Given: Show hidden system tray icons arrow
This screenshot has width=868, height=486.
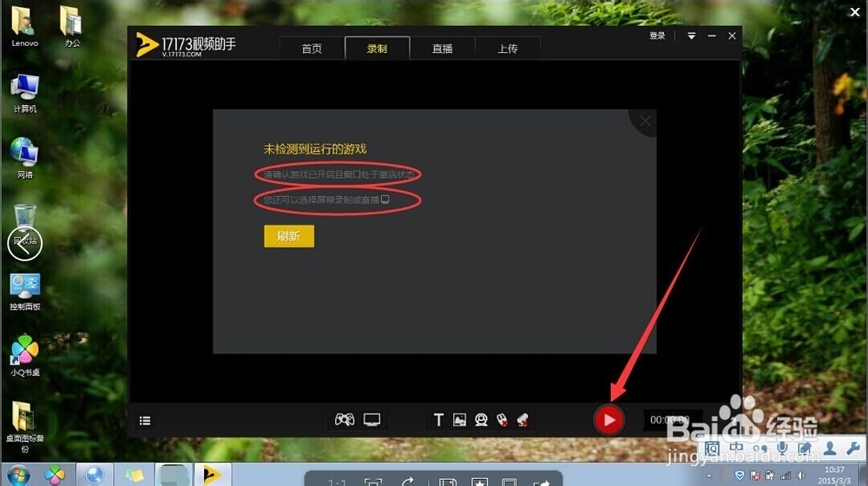Looking at the screenshot, I should point(709,476).
